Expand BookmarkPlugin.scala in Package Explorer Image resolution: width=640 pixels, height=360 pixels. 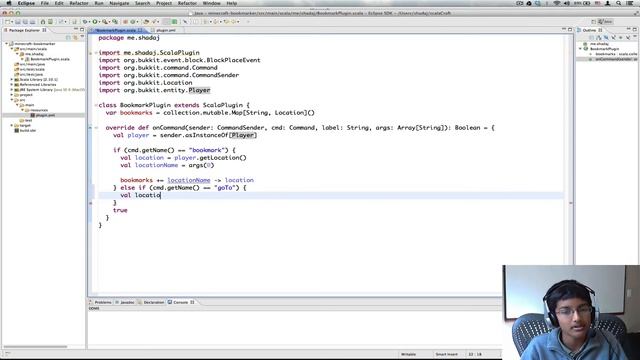click(x=22, y=59)
